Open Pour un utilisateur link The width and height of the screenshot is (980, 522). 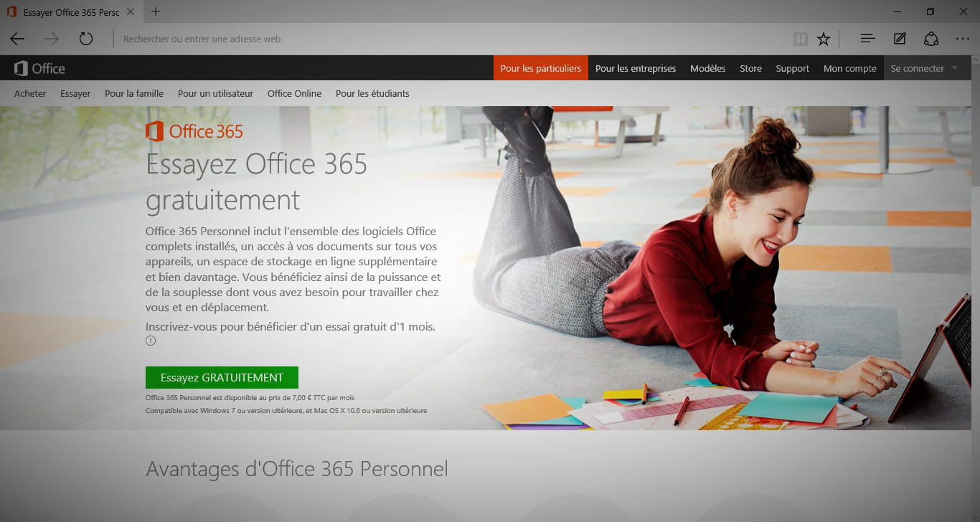216,94
